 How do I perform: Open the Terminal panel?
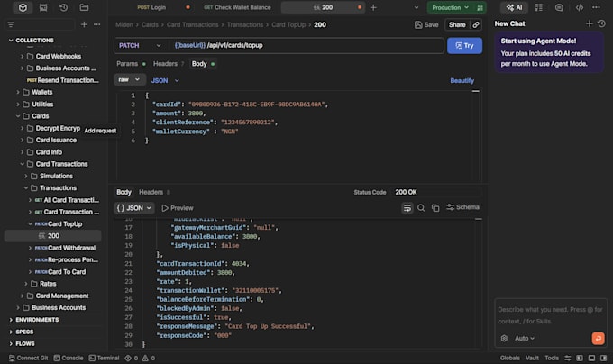(x=104, y=358)
